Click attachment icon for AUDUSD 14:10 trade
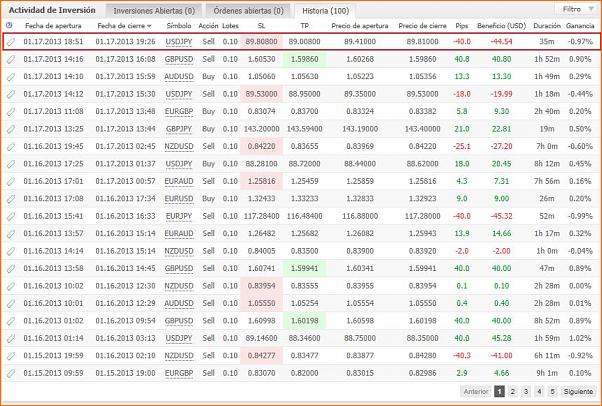This screenshot has height=406, width=602. [x=12, y=76]
